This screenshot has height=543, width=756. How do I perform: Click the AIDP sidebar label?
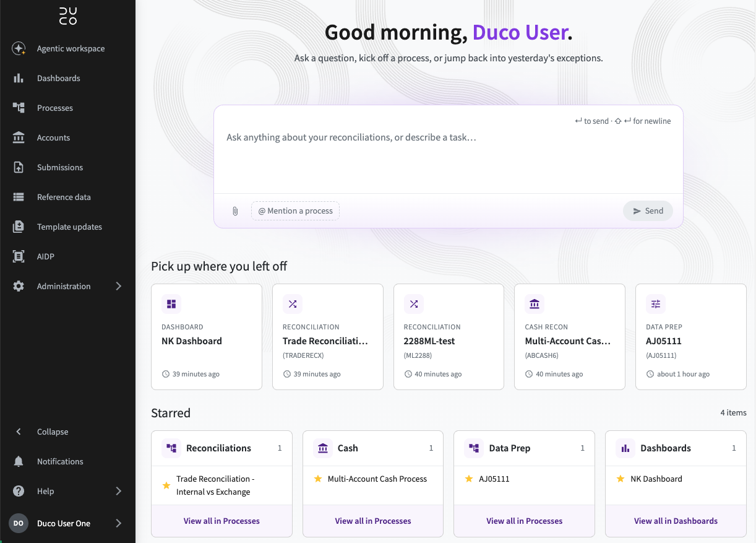46,256
